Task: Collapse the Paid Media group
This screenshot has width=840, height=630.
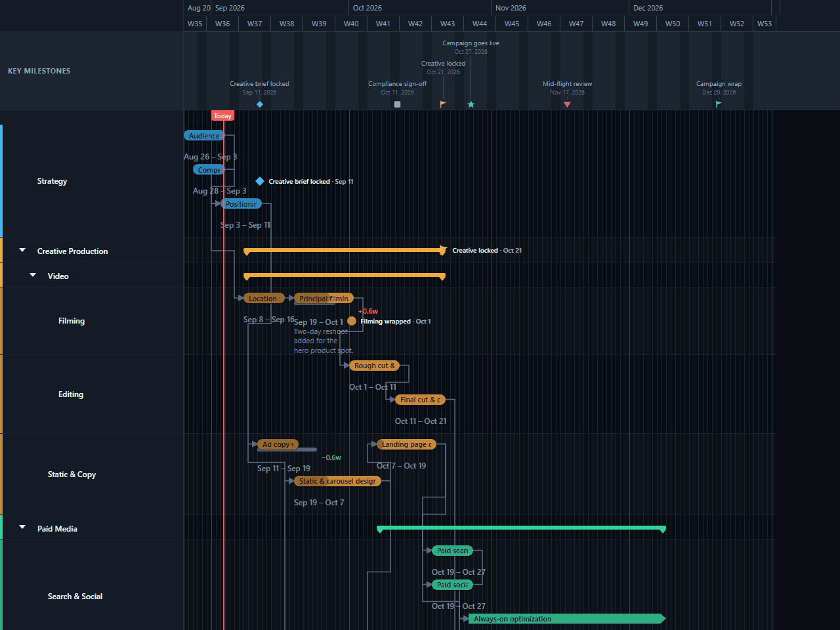Action: [22, 527]
